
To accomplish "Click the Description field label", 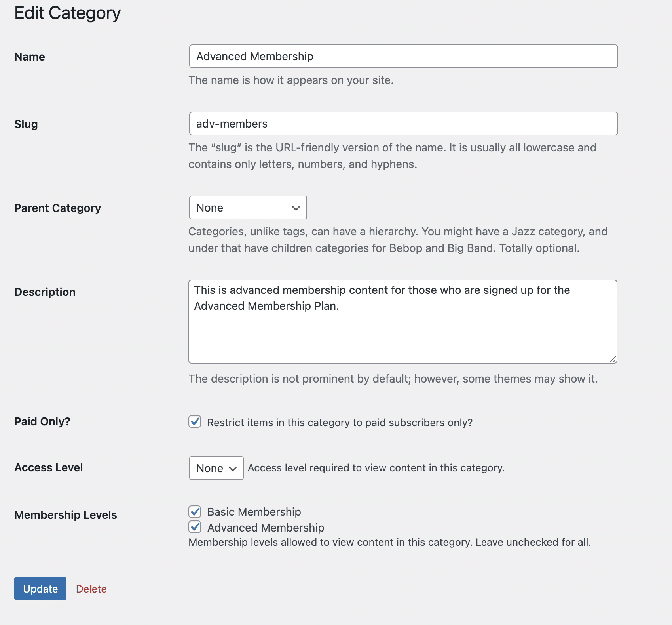I will (x=45, y=292).
